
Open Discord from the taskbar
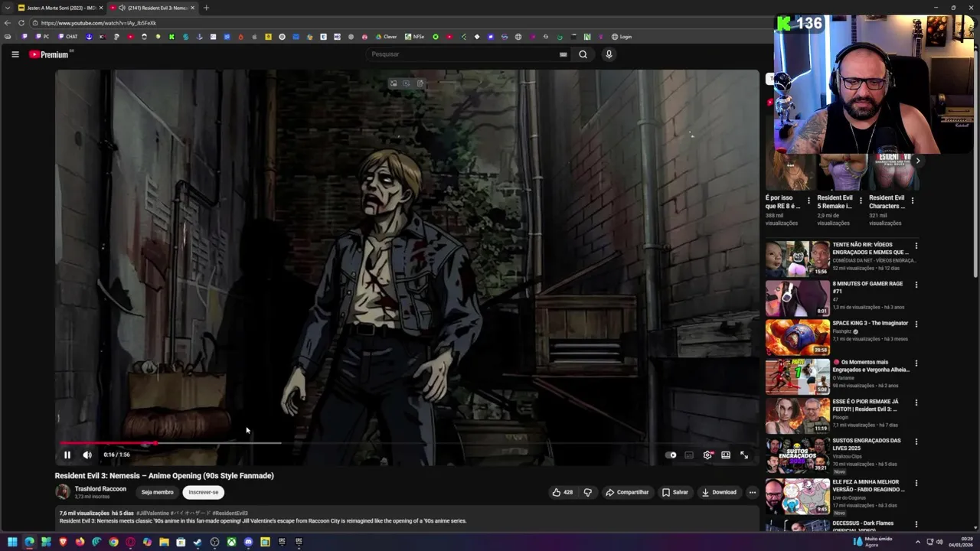pos(248,543)
